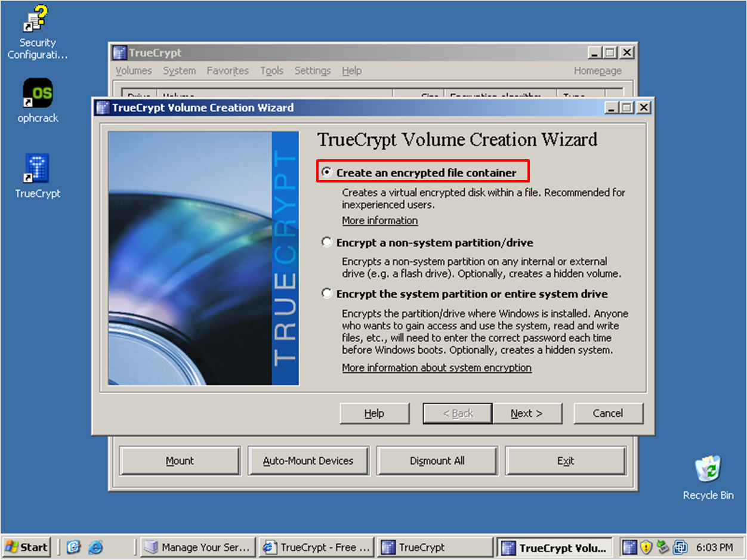Switch to TrueCrypt main window taskbar item

[x=436, y=547]
